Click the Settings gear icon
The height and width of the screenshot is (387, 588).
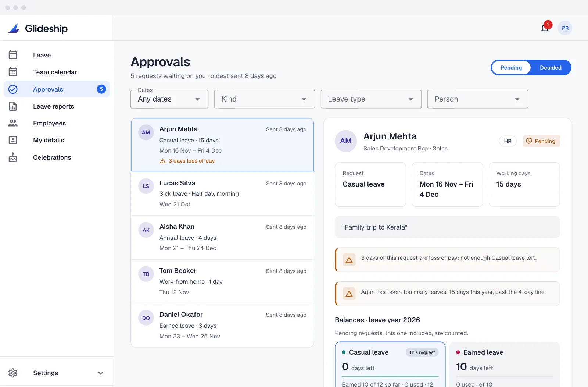point(13,373)
